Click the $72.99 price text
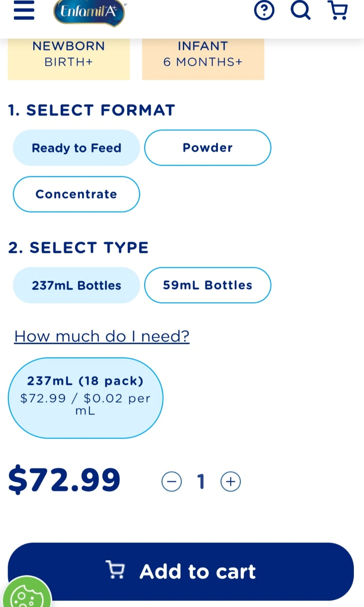 (64, 480)
